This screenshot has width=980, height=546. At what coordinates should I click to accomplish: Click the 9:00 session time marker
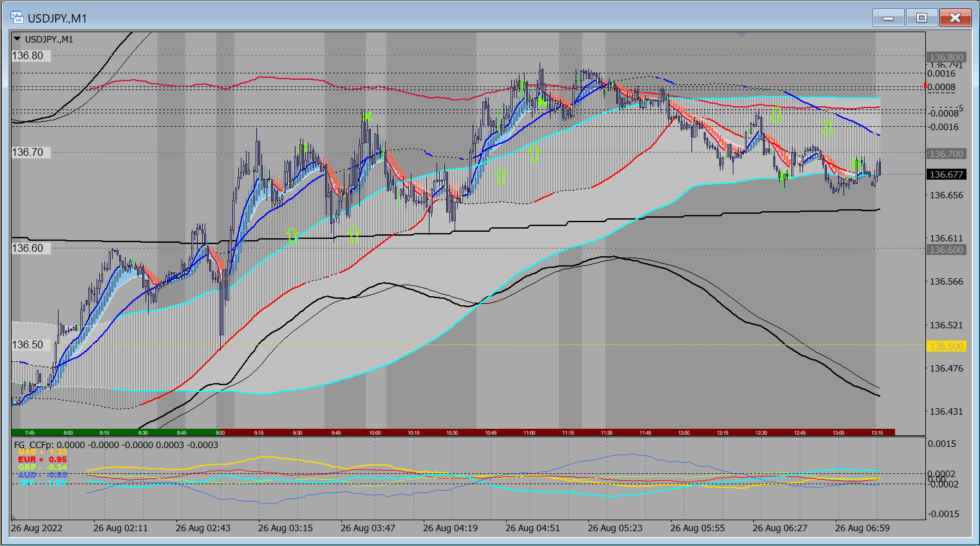pos(220,433)
